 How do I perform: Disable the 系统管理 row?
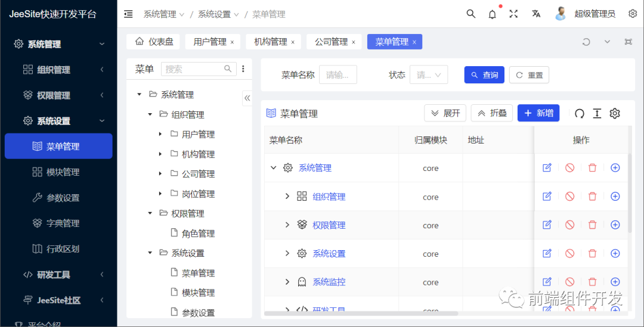click(x=569, y=168)
